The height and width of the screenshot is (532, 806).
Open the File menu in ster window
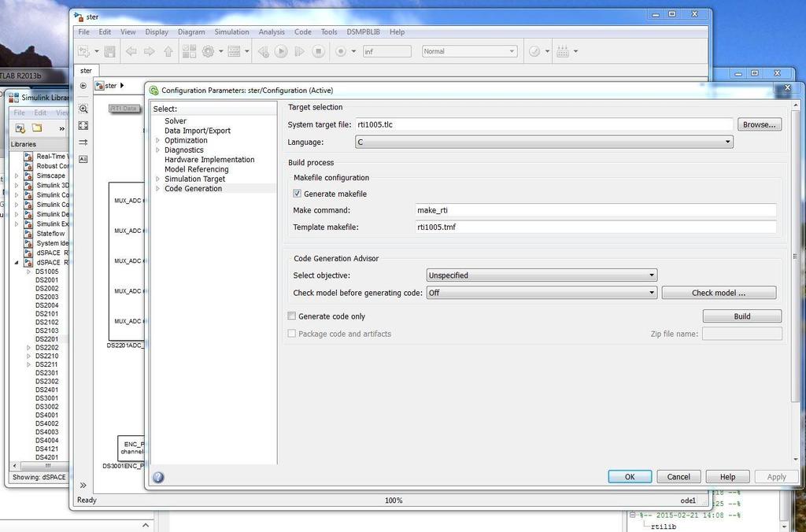tap(83, 31)
